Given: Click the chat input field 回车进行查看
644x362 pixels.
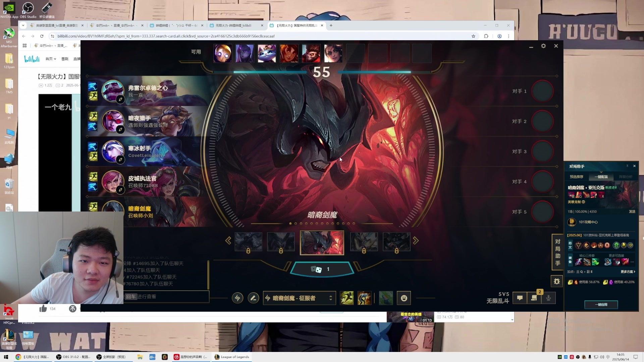Looking at the screenshot, I should pyautogui.click(x=166, y=297).
